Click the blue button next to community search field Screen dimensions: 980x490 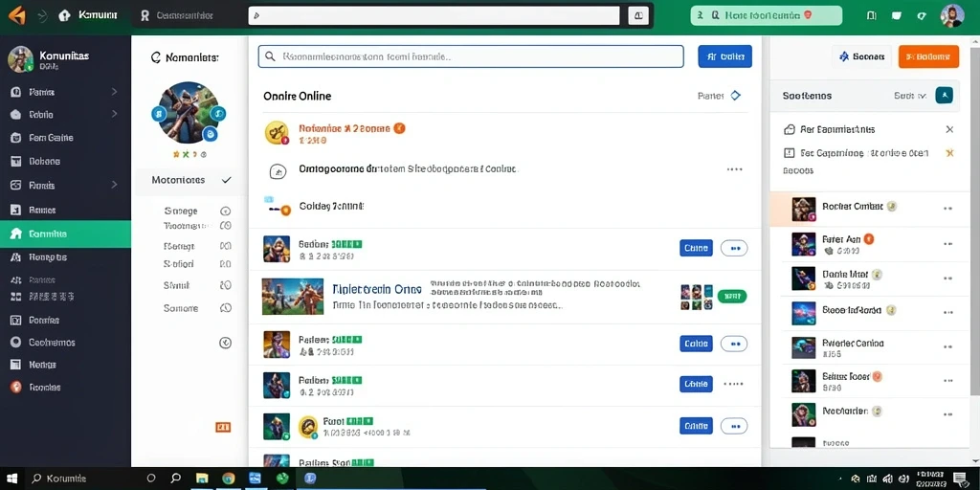(725, 56)
